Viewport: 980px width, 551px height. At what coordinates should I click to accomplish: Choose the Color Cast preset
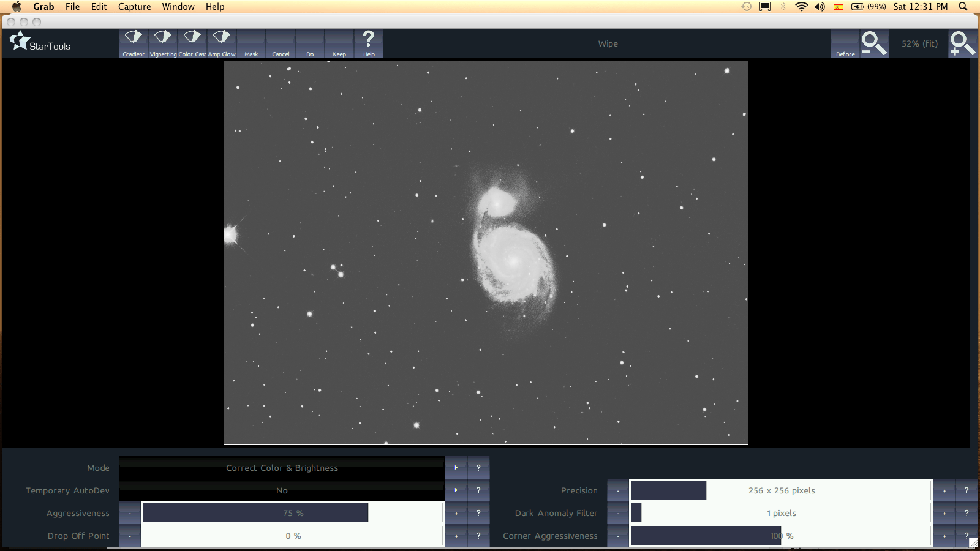[x=192, y=43]
